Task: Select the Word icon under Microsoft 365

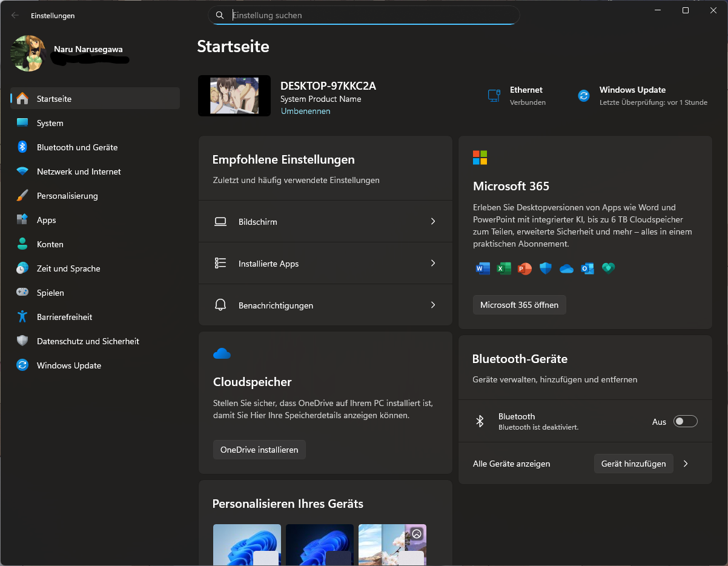Action: pos(483,268)
